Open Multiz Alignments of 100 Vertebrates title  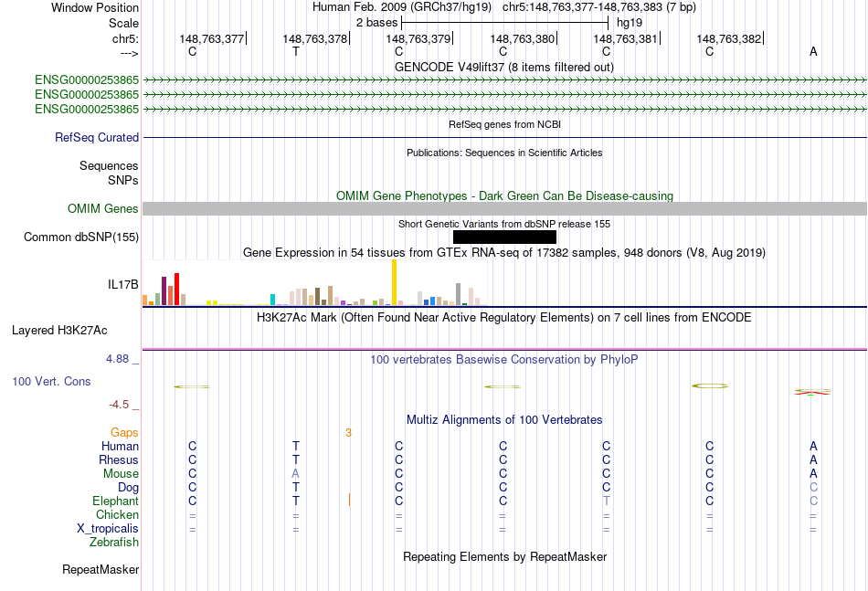(x=504, y=419)
